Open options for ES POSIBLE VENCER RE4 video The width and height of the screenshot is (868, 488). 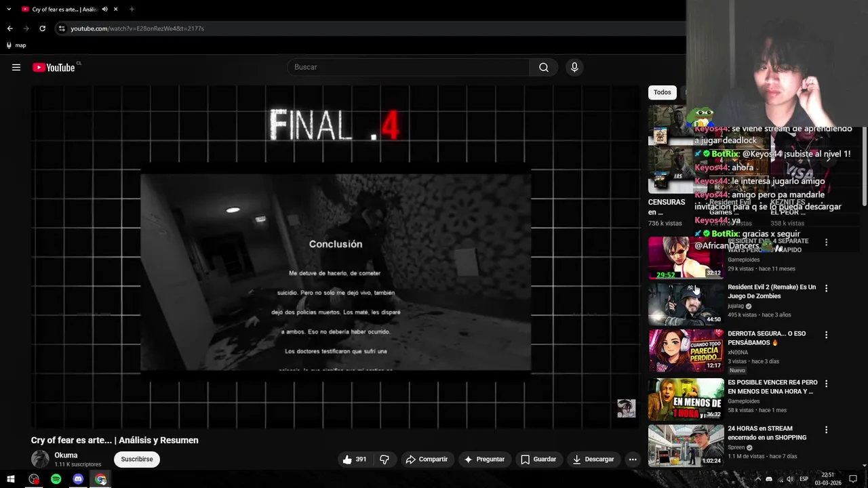pos(826,383)
